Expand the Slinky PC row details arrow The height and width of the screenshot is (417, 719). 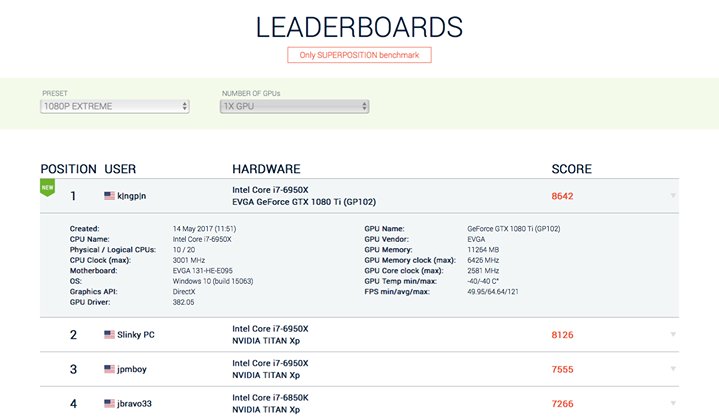click(x=673, y=334)
